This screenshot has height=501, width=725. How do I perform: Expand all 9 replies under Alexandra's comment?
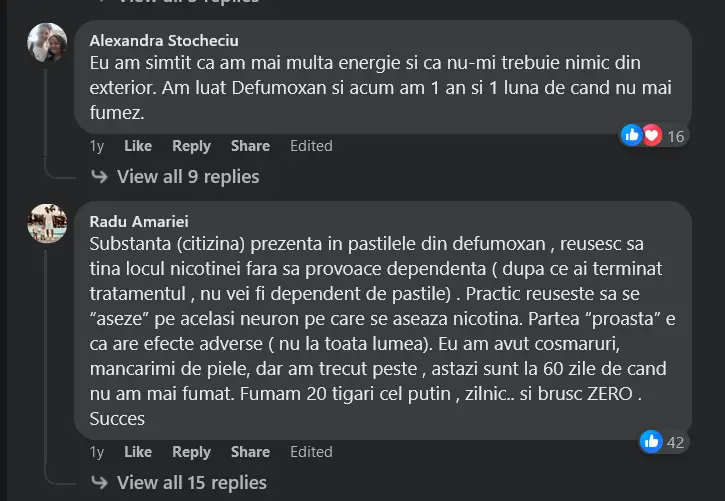click(x=187, y=176)
